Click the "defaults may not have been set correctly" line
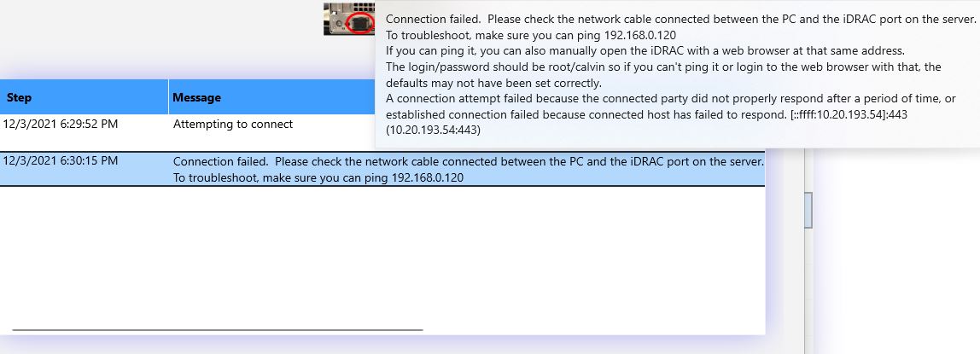Image resolution: width=980 pixels, height=354 pixels. 494,83
